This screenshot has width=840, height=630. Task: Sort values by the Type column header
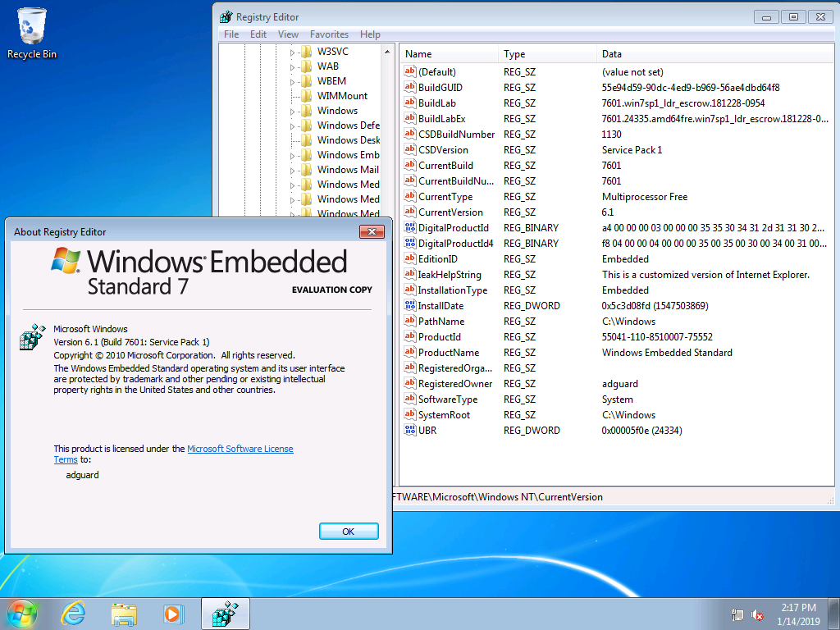pyautogui.click(x=547, y=54)
